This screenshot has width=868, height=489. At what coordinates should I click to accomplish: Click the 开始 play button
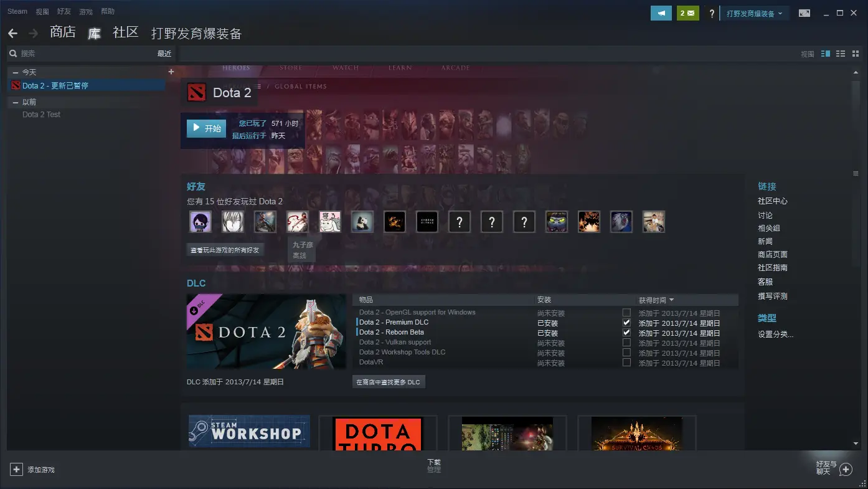[206, 128]
